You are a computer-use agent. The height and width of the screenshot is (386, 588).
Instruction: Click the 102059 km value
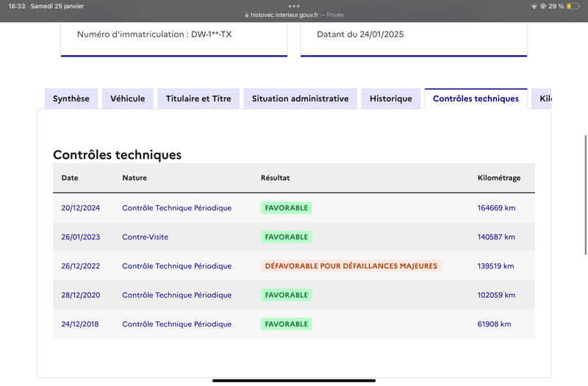tap(496, 296)
